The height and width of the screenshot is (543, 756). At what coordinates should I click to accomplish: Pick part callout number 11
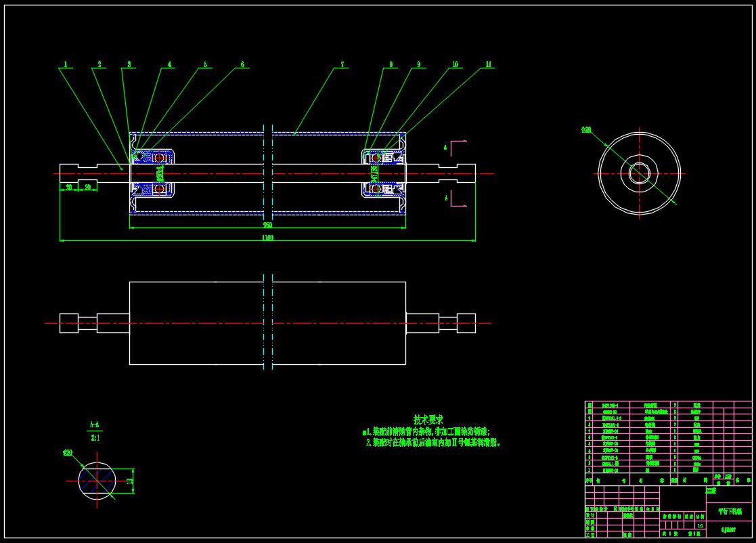click(489, 65)
